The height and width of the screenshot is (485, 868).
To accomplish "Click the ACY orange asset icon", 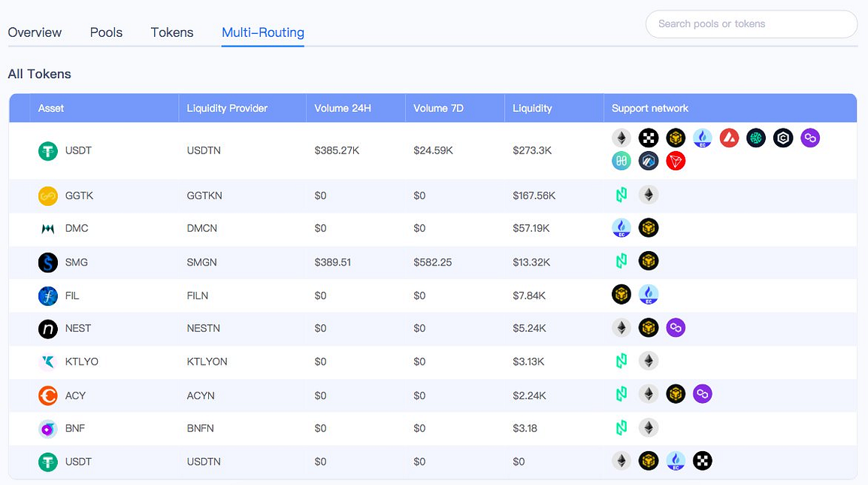I will [47, 396].
